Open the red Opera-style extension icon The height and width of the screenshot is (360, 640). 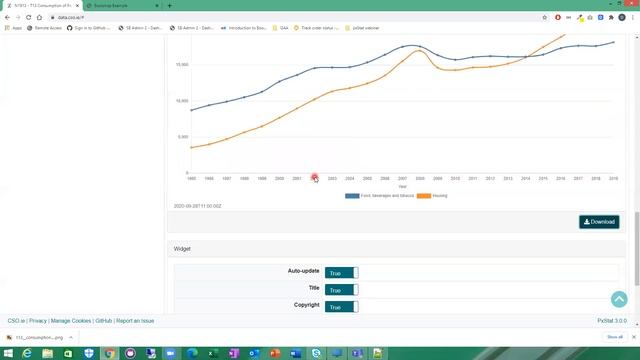pos(558,18)
